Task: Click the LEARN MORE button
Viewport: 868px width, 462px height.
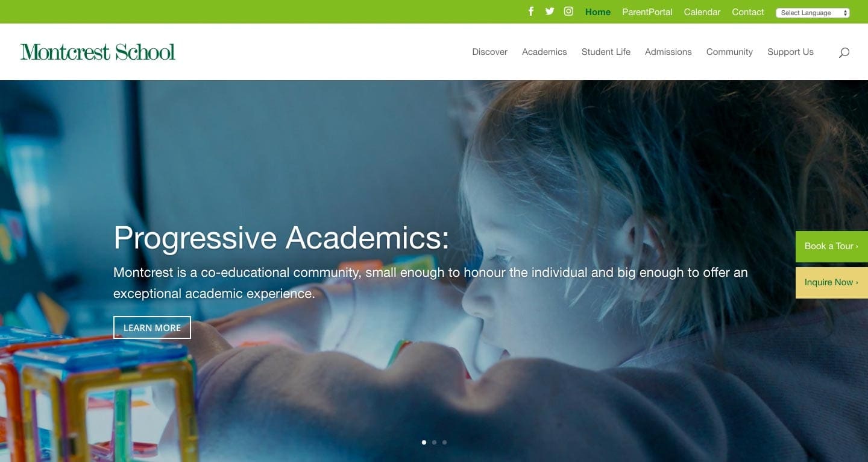Action: (152, 328)
